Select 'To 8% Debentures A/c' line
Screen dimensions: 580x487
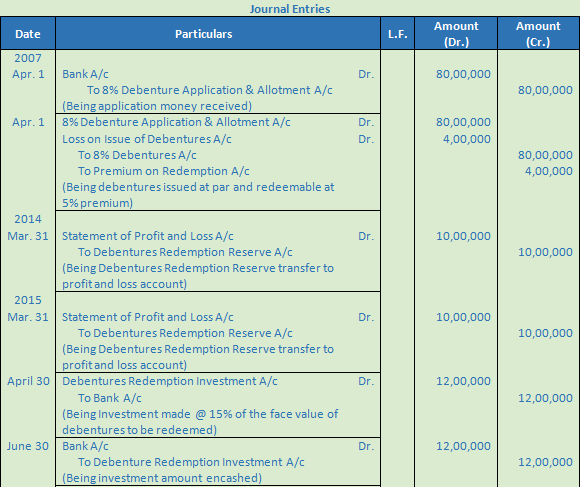tap(137, 155)
